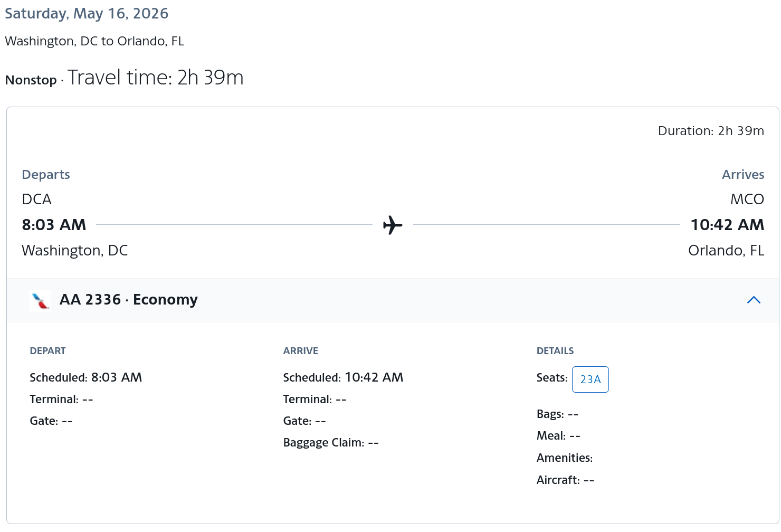The image size is (781, 532).
Task: Click the Amenities label
Action: 564,458
